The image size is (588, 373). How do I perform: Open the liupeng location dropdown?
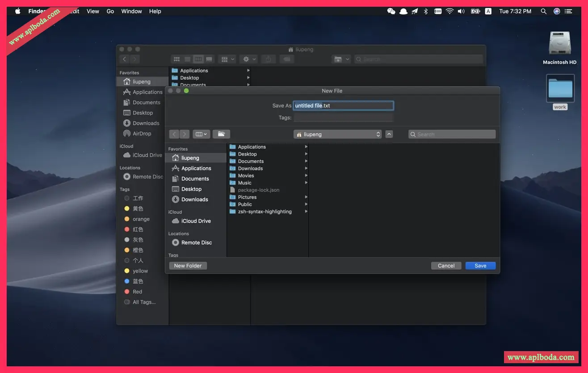click(x=338, y=134)
